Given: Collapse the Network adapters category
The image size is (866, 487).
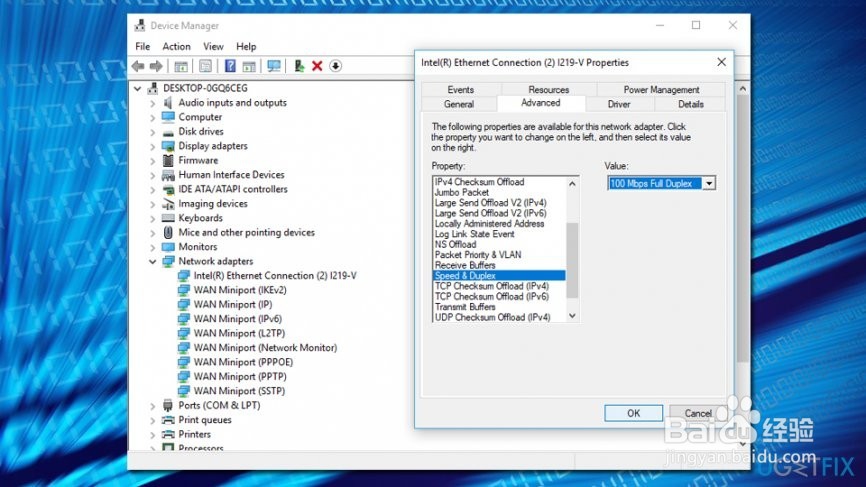Looking at the screenshot, I should [152, 262].
